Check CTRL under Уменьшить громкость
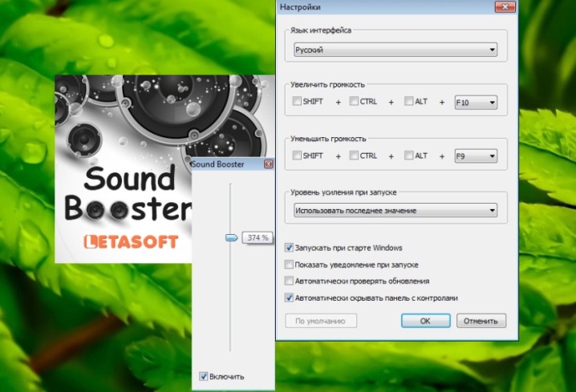Image resolution: width=576 pixels, height=392 pixels. click(354, 156)
